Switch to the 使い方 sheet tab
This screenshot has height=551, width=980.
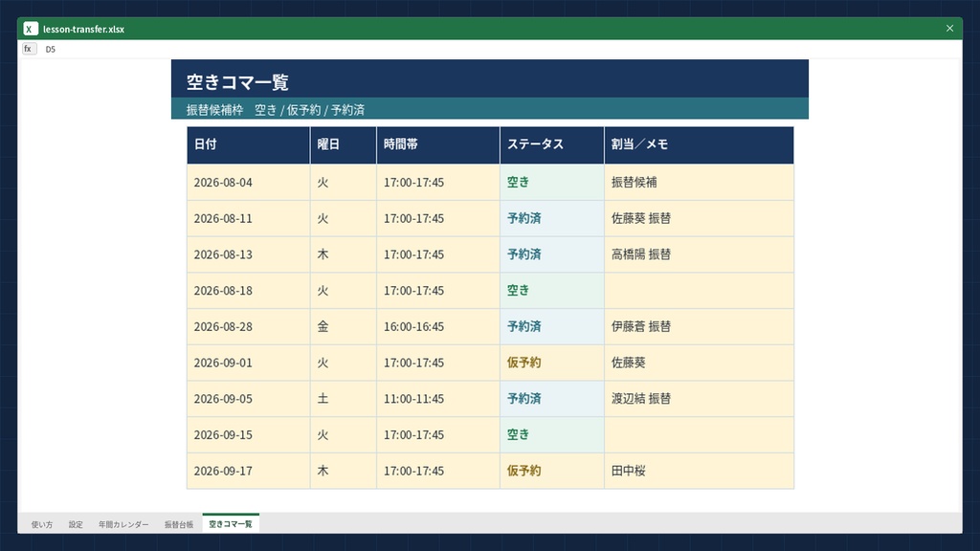pos(42,524)
